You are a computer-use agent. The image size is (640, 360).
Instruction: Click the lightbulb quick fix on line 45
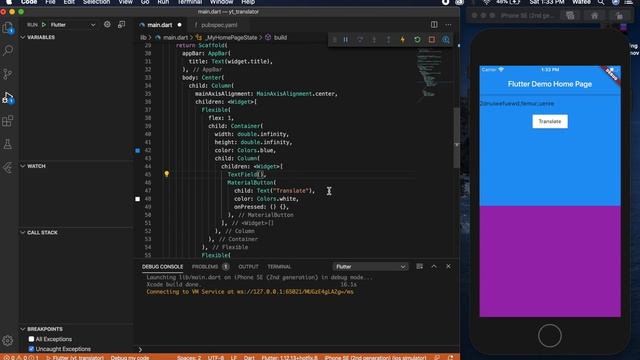click(167, 174)
